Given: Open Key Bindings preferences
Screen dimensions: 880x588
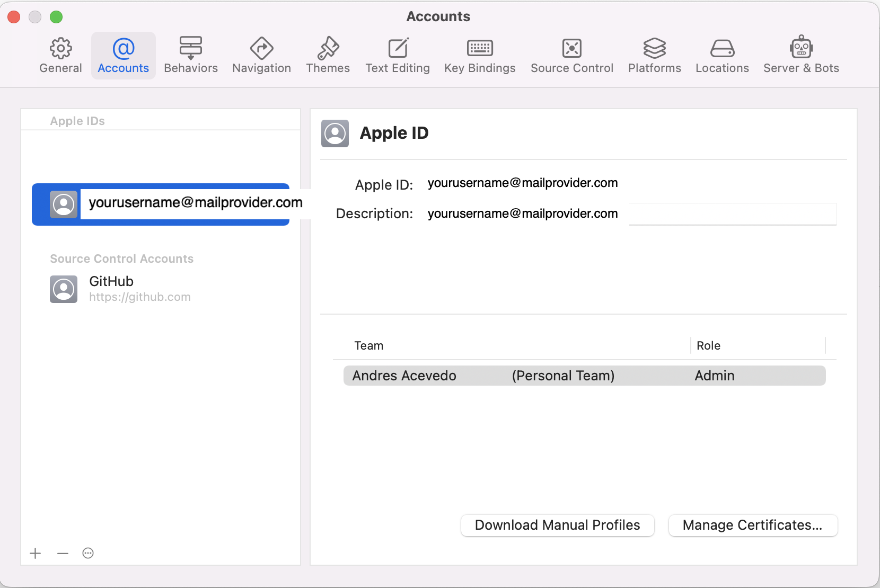Looking at the screenshot, I should point(480,56).
